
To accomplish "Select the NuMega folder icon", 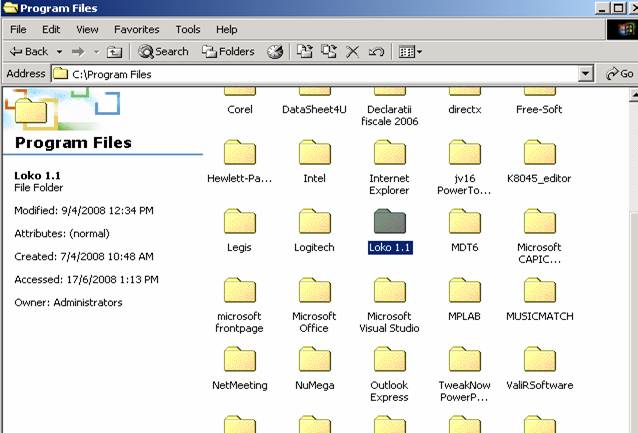I will 315,359.
